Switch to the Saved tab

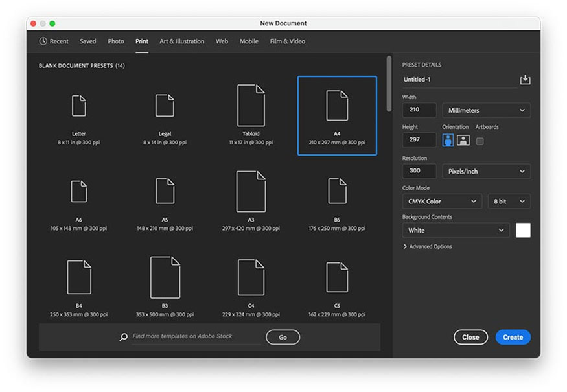pyautogui.click(x=88, y=41)
